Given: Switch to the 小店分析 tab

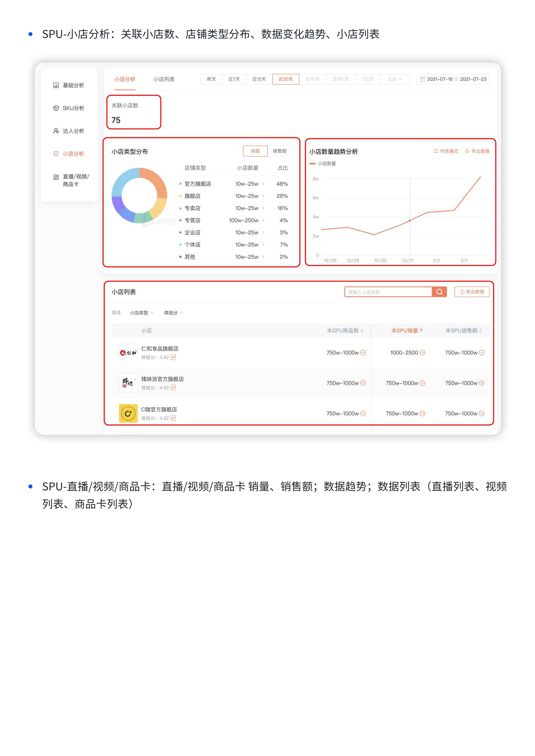Looking at the screenshot, I should click(125, 79).
